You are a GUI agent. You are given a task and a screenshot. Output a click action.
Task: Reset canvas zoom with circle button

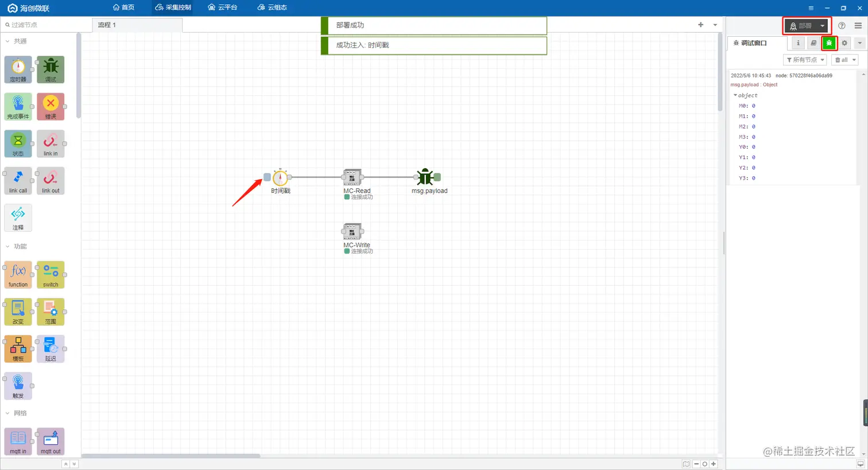pyautogui.click(x=705, y=464)
